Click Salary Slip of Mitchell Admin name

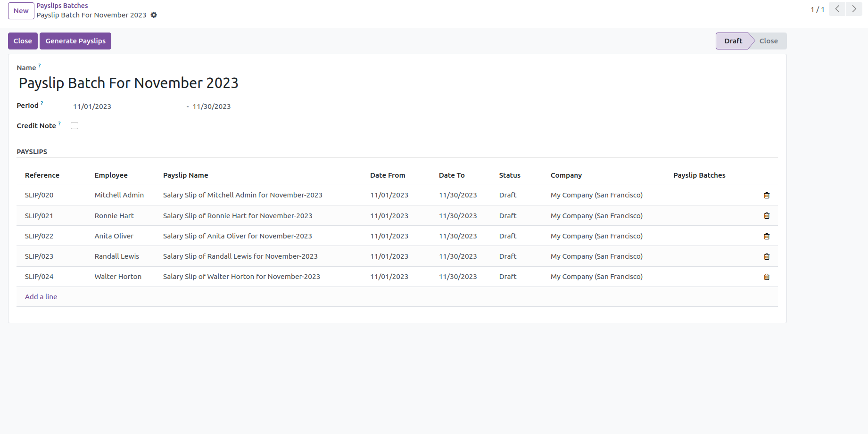tap(243, 195)
